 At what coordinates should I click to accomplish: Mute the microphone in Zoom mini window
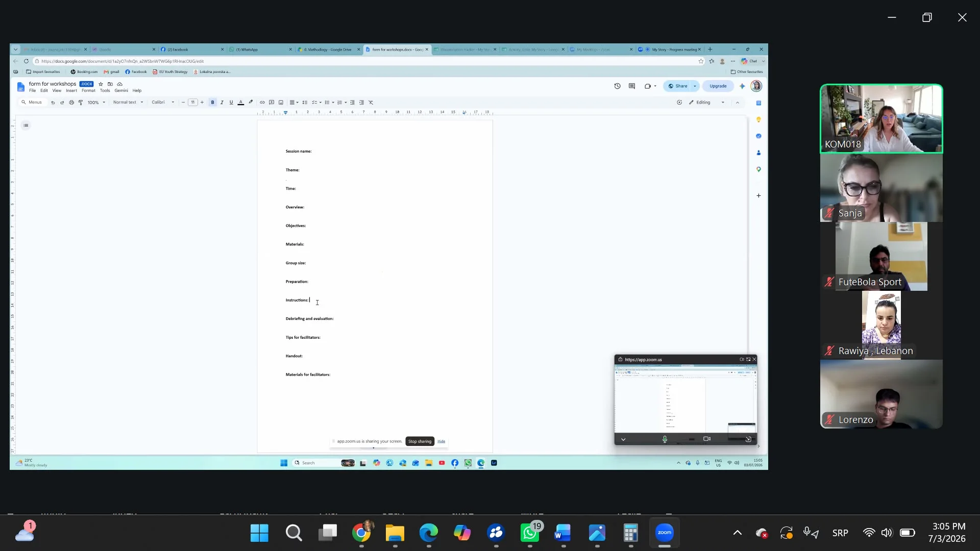[665, 439]
